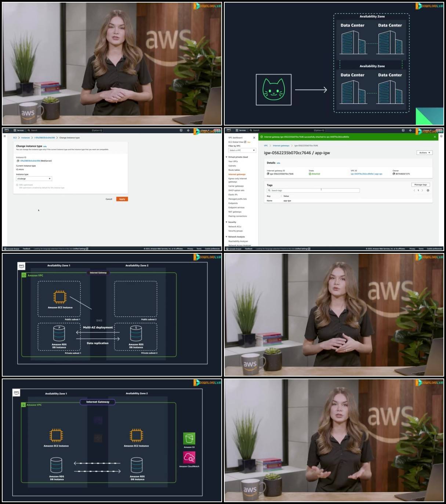Copy the instance ID using copy icon
This screenshot has height=504, width=446.
coord(18,161)
